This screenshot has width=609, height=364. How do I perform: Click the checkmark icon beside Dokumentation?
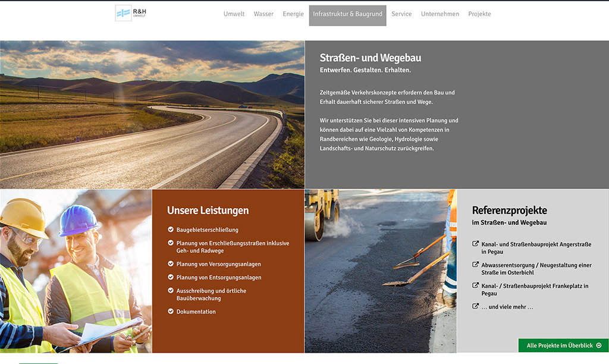pos(171,311)
